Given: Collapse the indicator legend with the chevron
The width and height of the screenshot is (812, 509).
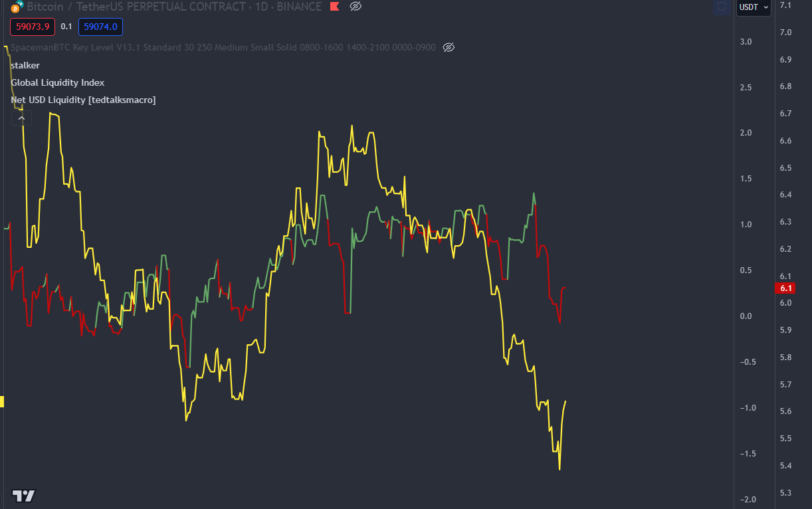Looking at the screenshot, I should [x=21, y=118].
